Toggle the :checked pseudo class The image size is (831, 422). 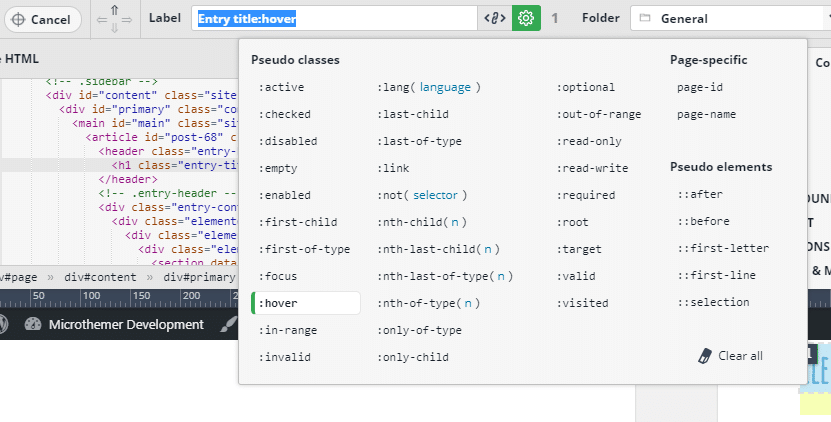[285, 115]
